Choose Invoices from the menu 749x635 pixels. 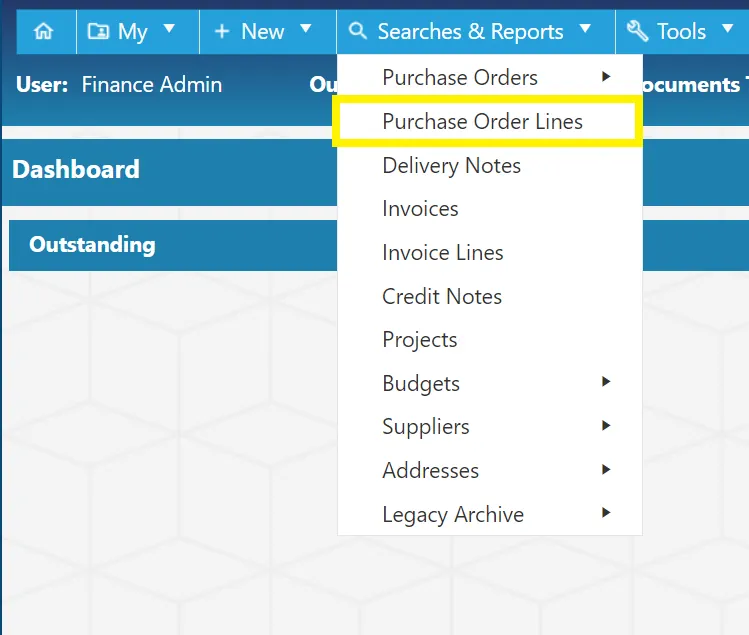tap(490, 209)
